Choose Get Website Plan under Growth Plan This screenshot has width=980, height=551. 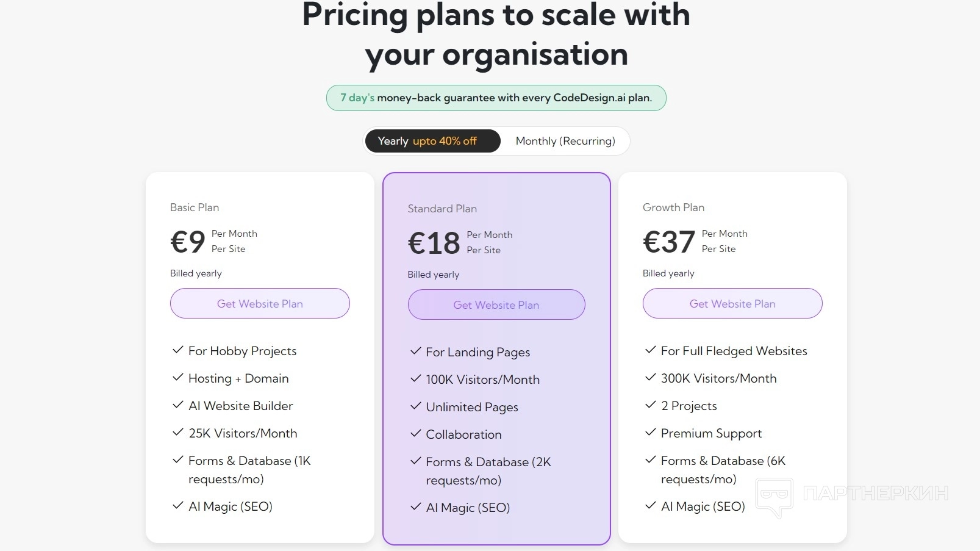732,303
